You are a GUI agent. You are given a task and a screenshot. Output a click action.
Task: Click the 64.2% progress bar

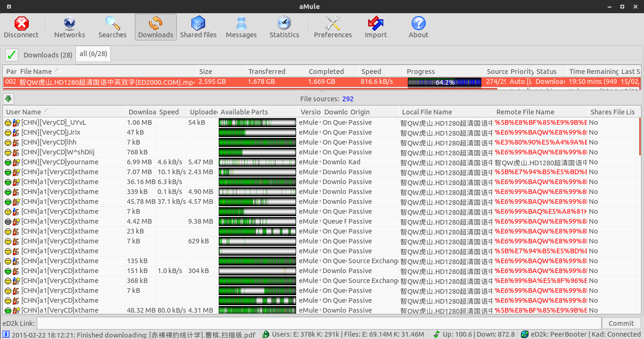pyautogui.click(x=445, y=82)
